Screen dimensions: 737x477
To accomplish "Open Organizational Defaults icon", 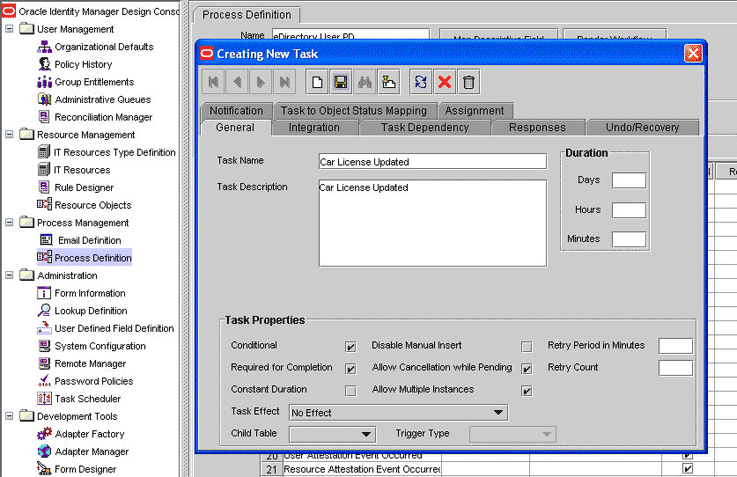I will [x=44, y=47].
